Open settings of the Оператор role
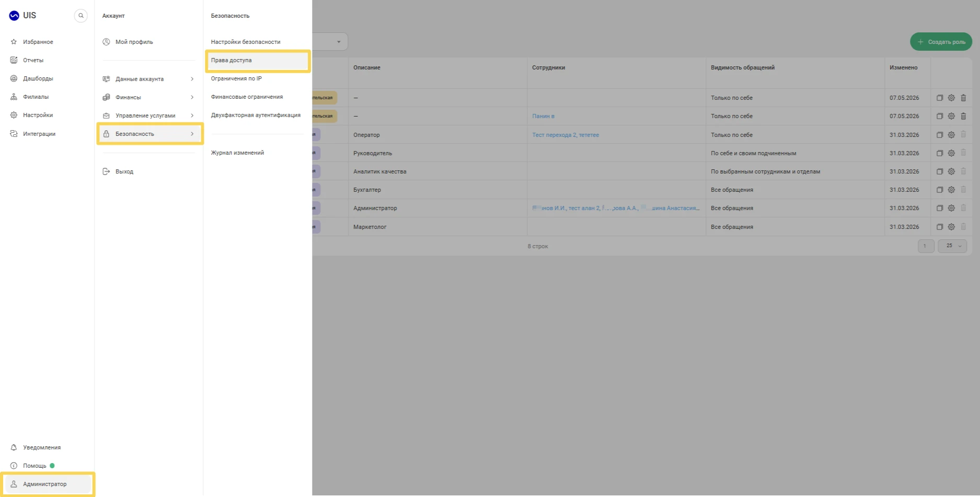Image resolution: width=980 pixels, height=497 pixels. pyautogui.click(x=951, y=135)
